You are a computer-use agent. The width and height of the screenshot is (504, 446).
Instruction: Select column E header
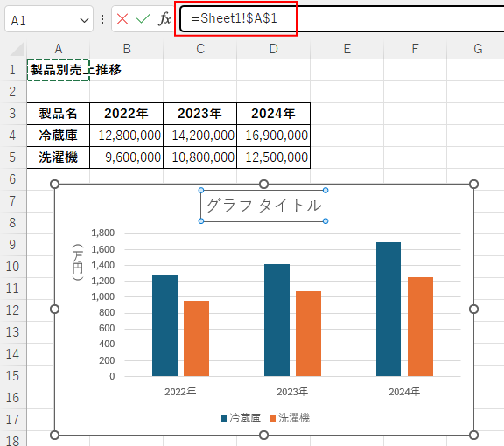[346, 49]
